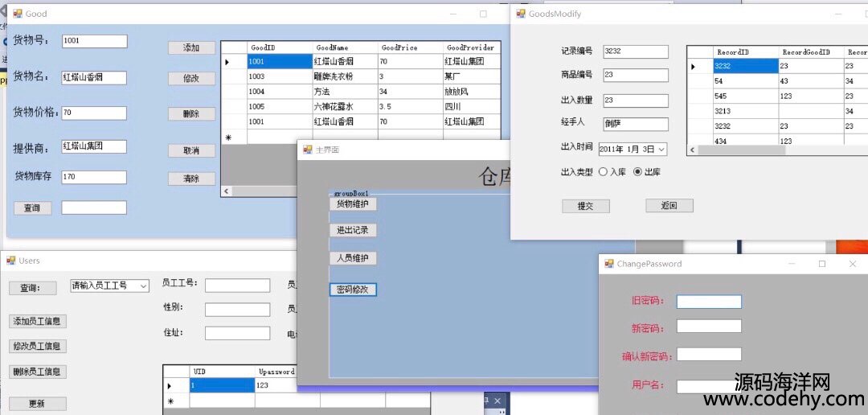Click the 主界面 window title icon
Image resolution: width=868 pixels, height=415 pixels.
point(308,150)
